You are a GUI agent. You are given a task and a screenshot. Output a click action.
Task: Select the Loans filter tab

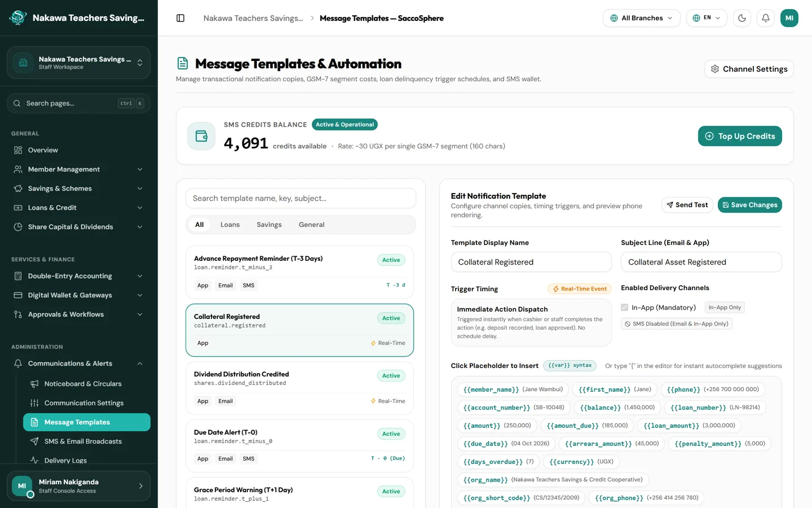click(x=230, y=225)
